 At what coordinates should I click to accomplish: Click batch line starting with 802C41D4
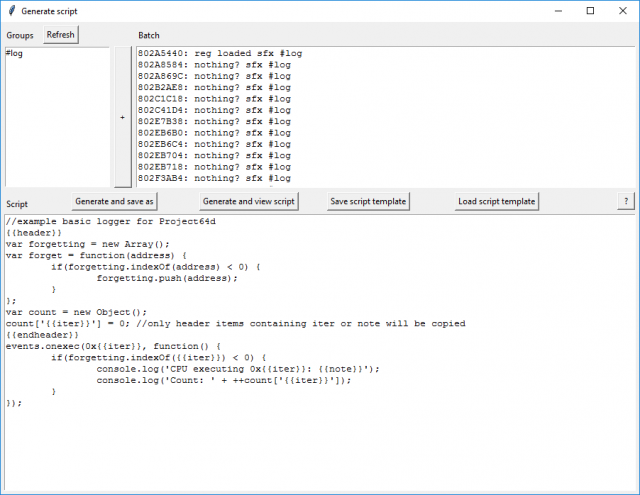pos(214,110)
